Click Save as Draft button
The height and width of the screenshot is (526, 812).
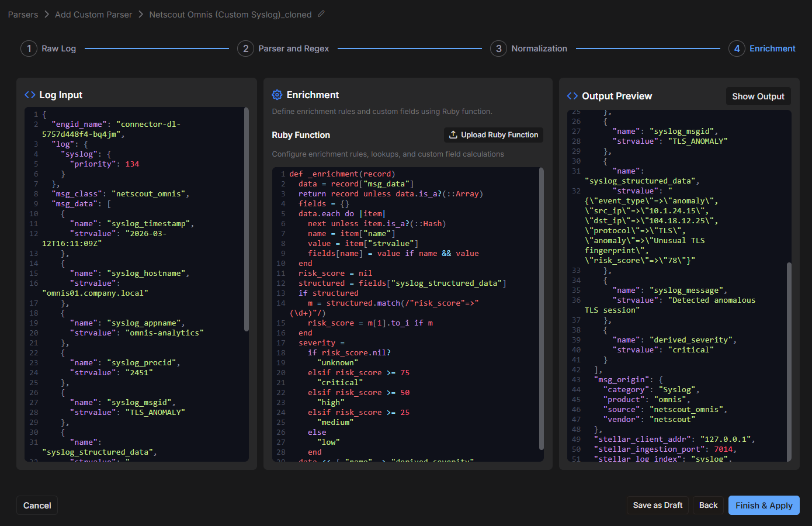(658, 505)
